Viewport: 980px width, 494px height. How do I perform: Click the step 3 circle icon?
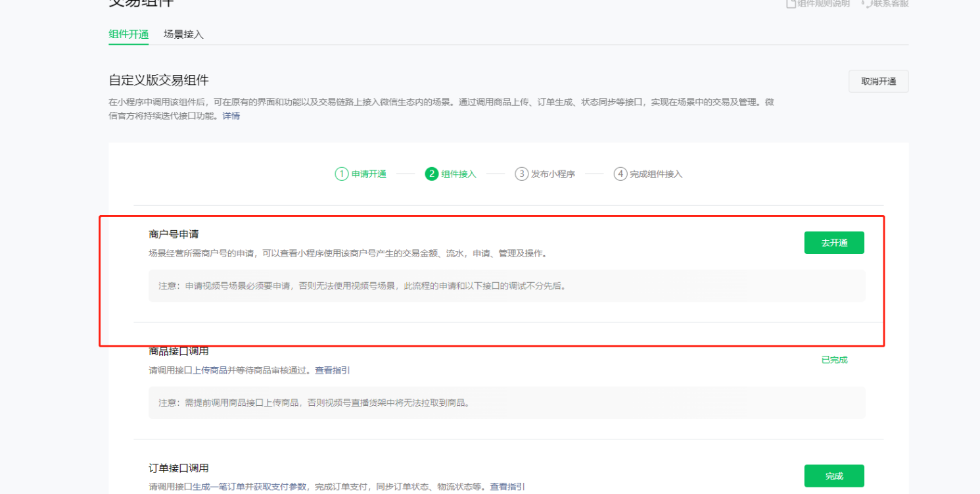coord(521,174)
